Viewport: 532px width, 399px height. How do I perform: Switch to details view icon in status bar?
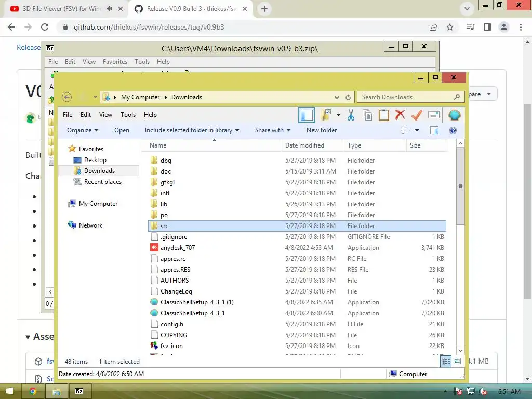(x=446, y=362)
